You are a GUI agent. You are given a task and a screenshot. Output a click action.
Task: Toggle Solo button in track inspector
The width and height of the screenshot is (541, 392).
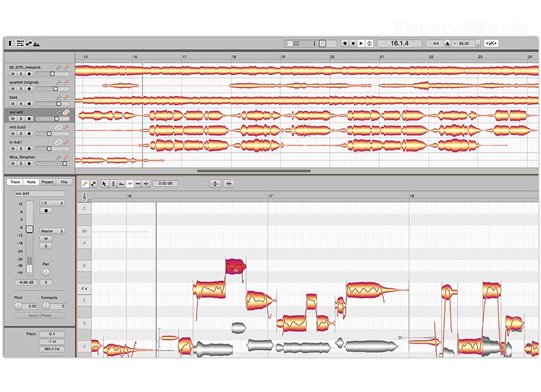pyautogui.click(x=46, y=246)
